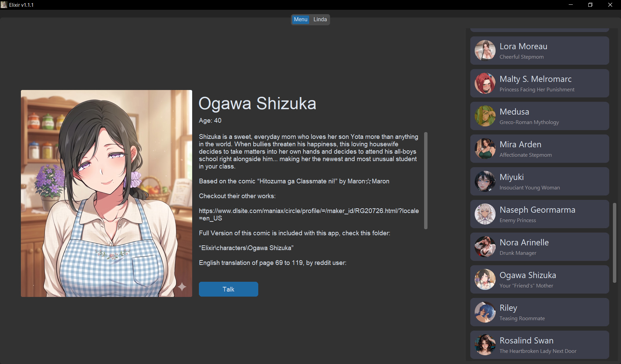
Task: Click Medusa's avatar icon
Action: tap(485, 116)
